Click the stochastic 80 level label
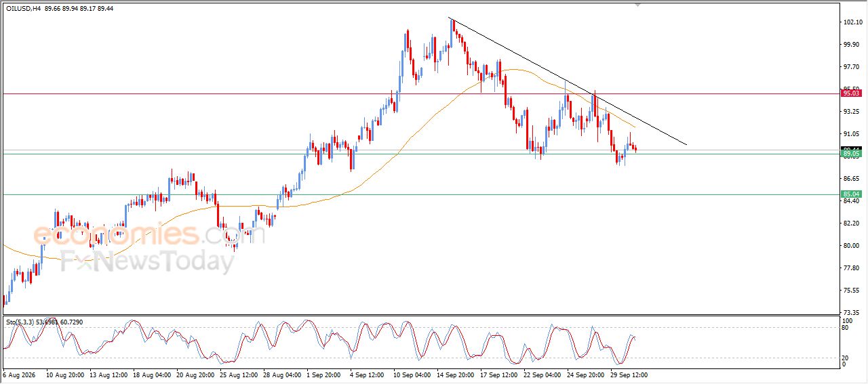The height and width of the screenshot is (384, 868). (845, 328)
